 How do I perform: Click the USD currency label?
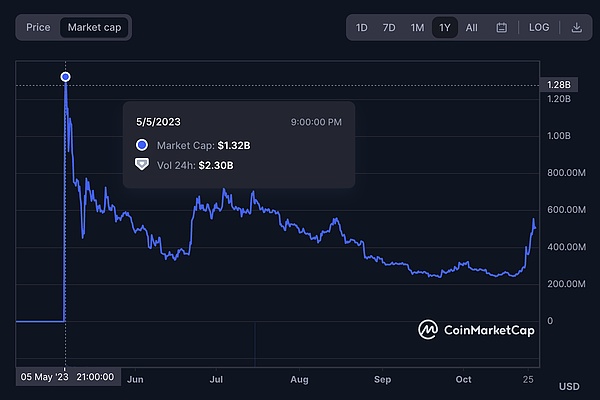(x=570, y=385)
